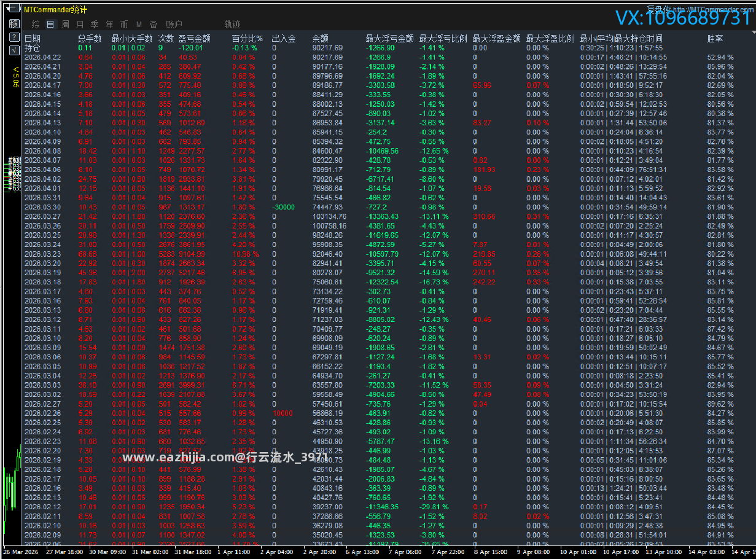Screen dimensions: 756x559
Task: Select the 2026.02.09 date row
Action: [42, 535]
